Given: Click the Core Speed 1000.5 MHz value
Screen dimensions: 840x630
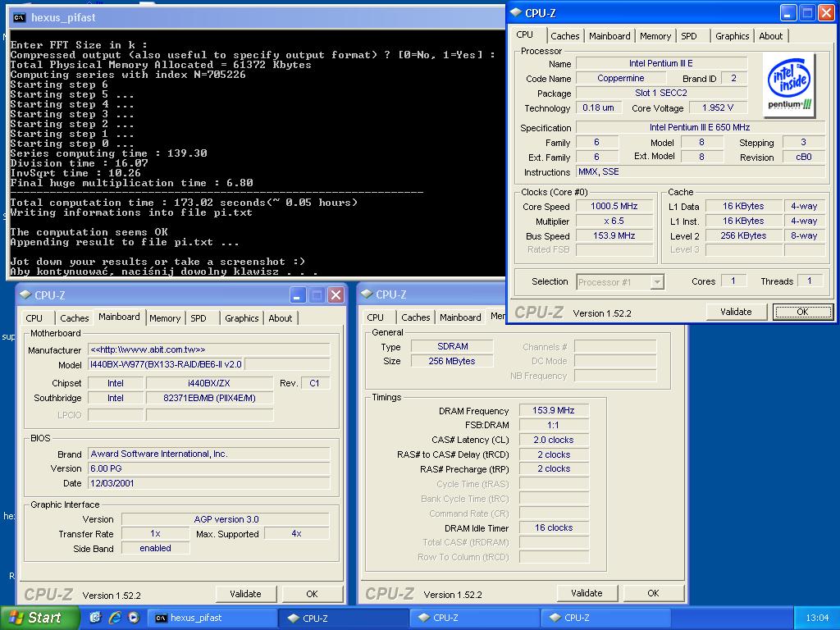Looking at the screenshot, I should (x=614, y=206).
